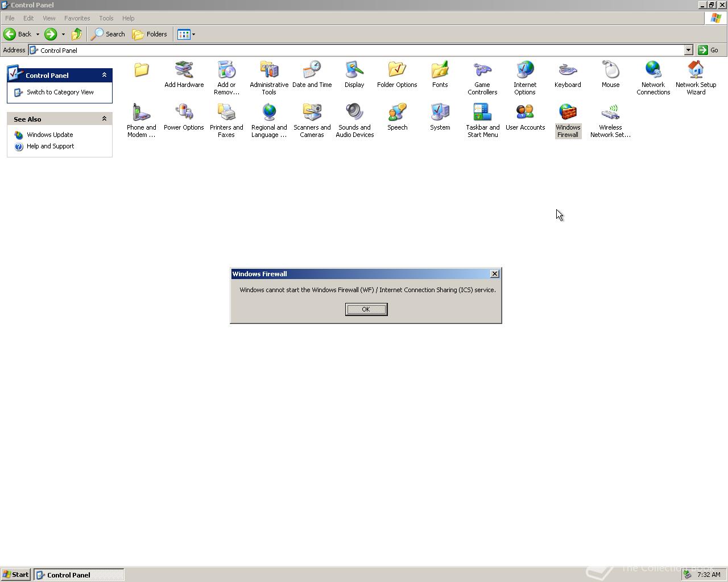Open the Mouse applet
This screenshot has width=728, height=582.
point(610,75)
